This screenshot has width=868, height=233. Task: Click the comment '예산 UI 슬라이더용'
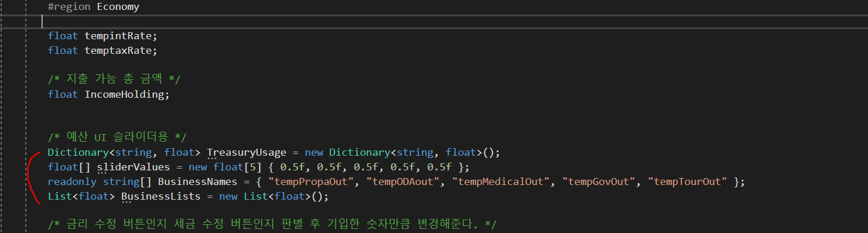pos(117,138)
